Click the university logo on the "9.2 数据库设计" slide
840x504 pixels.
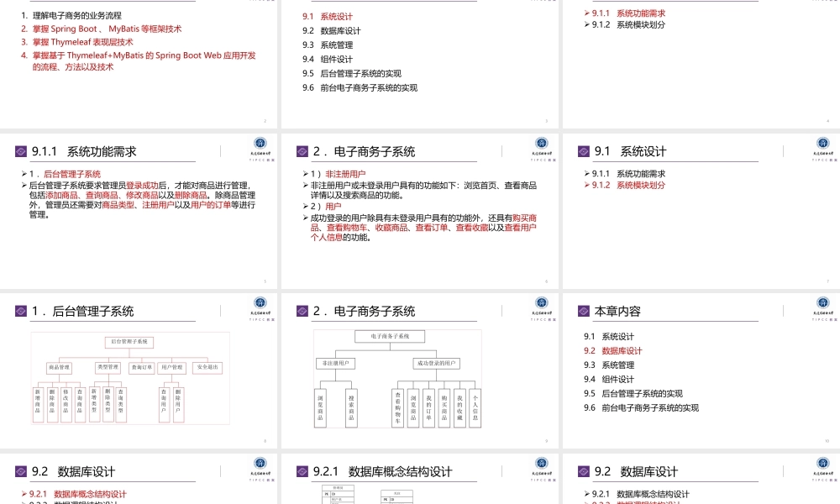[x=259, y=465]
